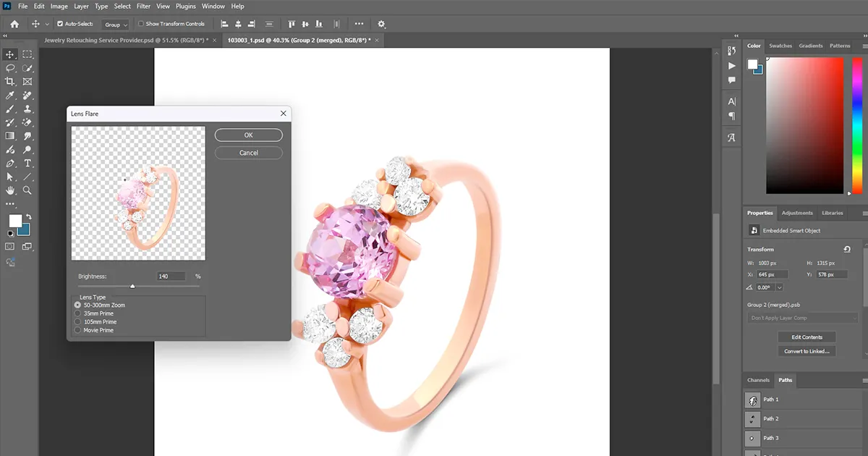
Task: Change the screen mode
Action: [x=27, y=247]
